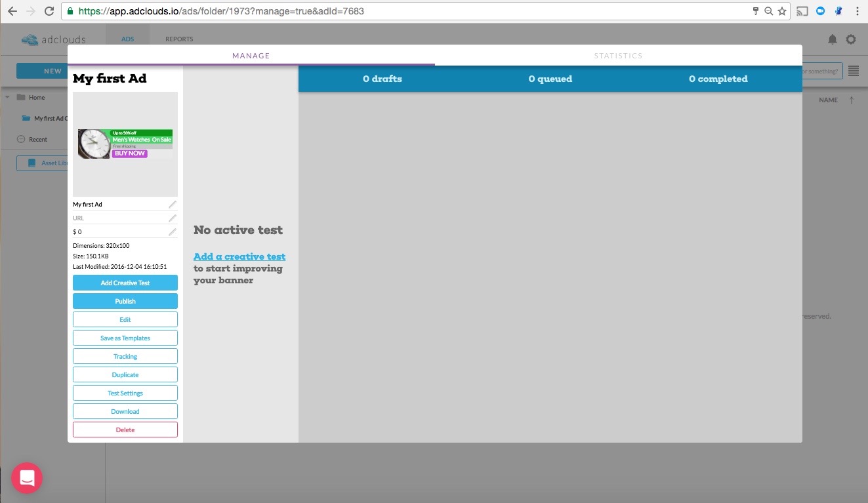This screenshot has width=868, height=503.
Task: Edit the URL field pencil icon
Action: [x=173, y=218]
